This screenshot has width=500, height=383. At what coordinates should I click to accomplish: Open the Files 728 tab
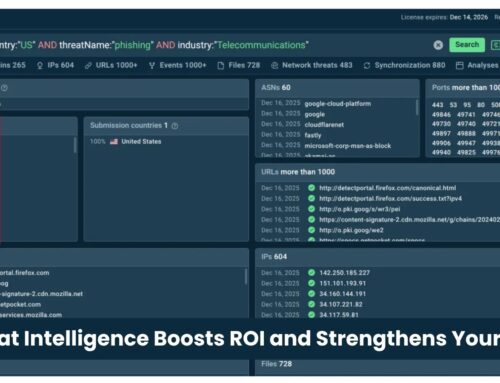[x=239, y=65]
